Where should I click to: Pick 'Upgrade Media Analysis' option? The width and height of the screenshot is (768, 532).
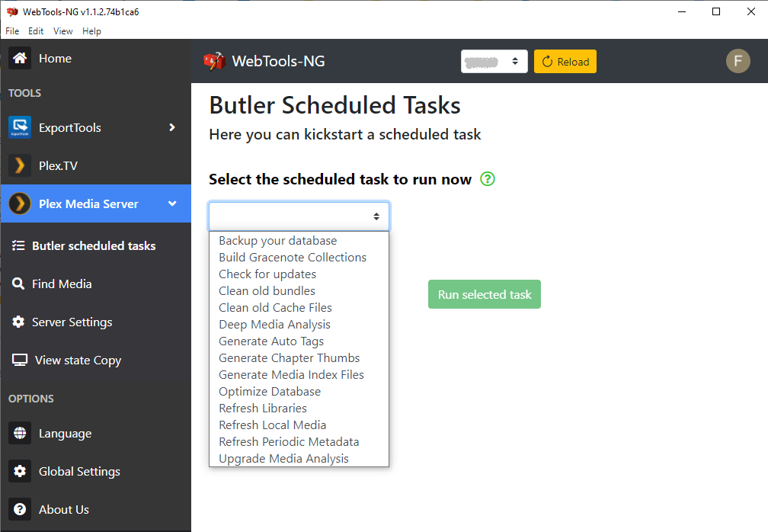tap(299, 459)
